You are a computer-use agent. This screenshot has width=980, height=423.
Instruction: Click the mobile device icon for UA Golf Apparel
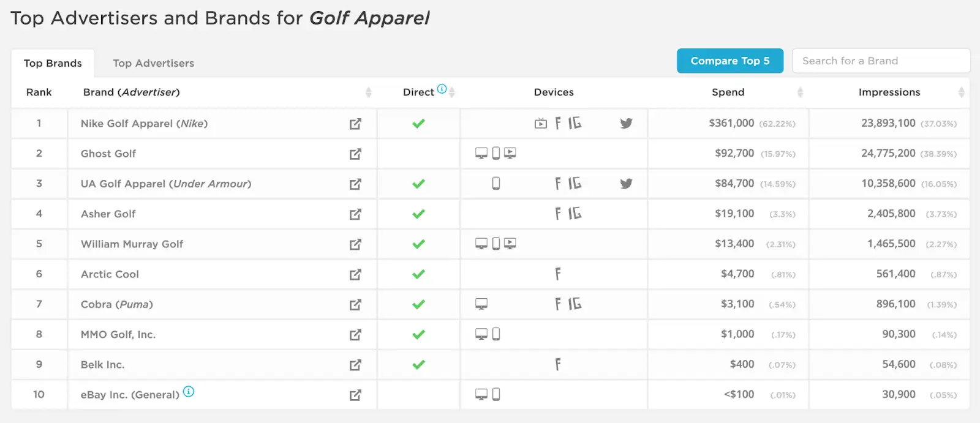(497, 183)
